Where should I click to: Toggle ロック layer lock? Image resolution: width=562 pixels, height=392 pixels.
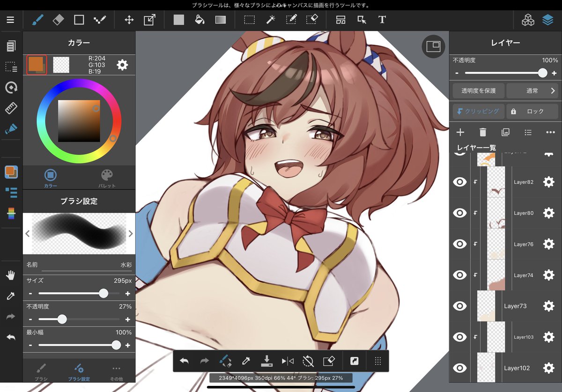532,111
